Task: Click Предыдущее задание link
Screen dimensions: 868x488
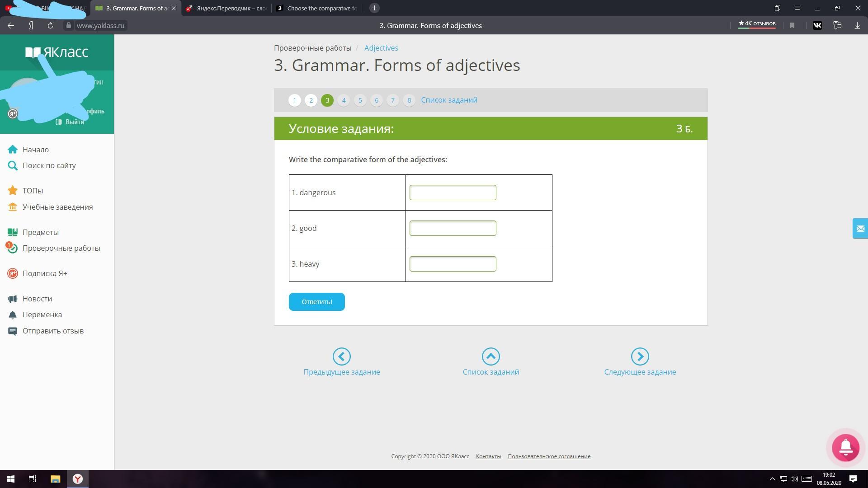Action: point(342,372)
